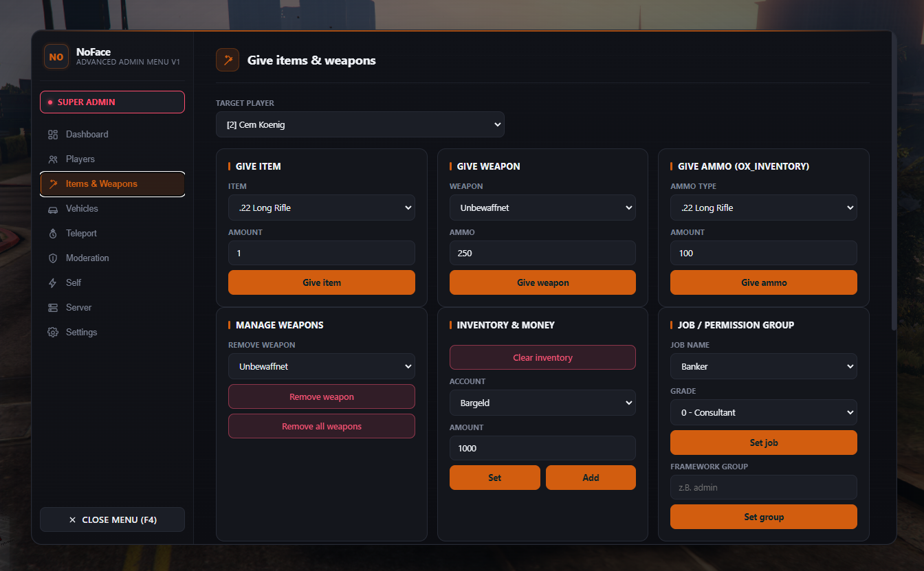Image resolution: width=924 pixels, height=571 pixels.
Task: Open the Account dropdown showing Bargeld
Action: click(542, 403)
